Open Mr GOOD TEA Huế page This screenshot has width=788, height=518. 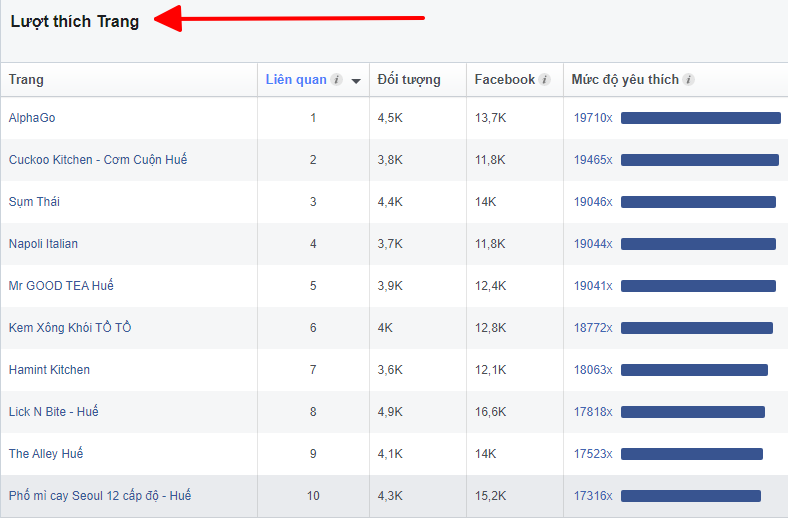(x=61, y=285)
